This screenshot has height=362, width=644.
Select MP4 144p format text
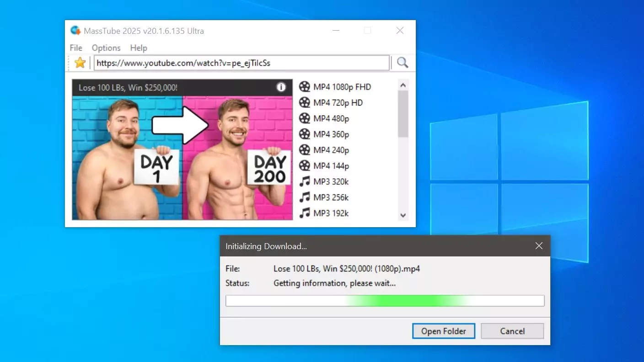(331, 166)
